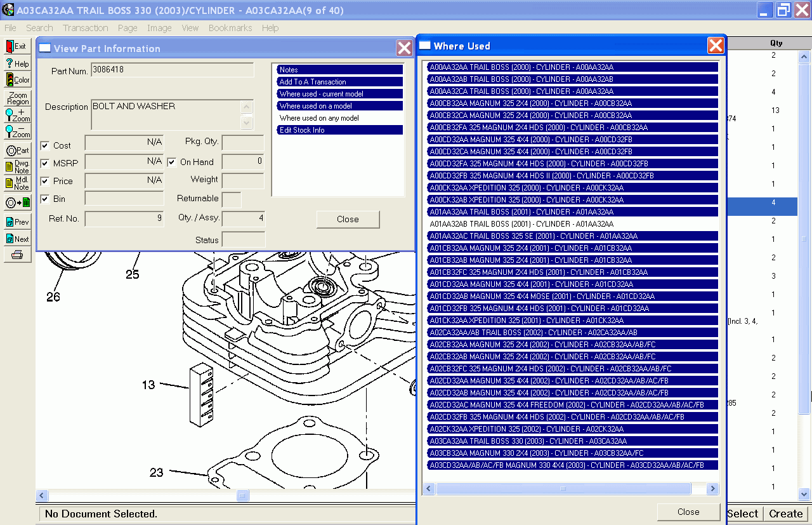Go to the Prev page button
Viewport: 812px width, 525px height.
tap(18, 222)
